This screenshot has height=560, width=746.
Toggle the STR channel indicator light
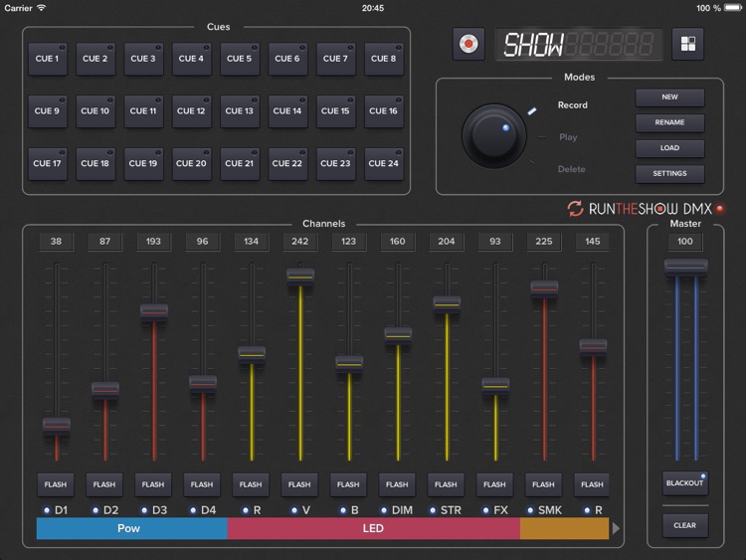point(433,510)
